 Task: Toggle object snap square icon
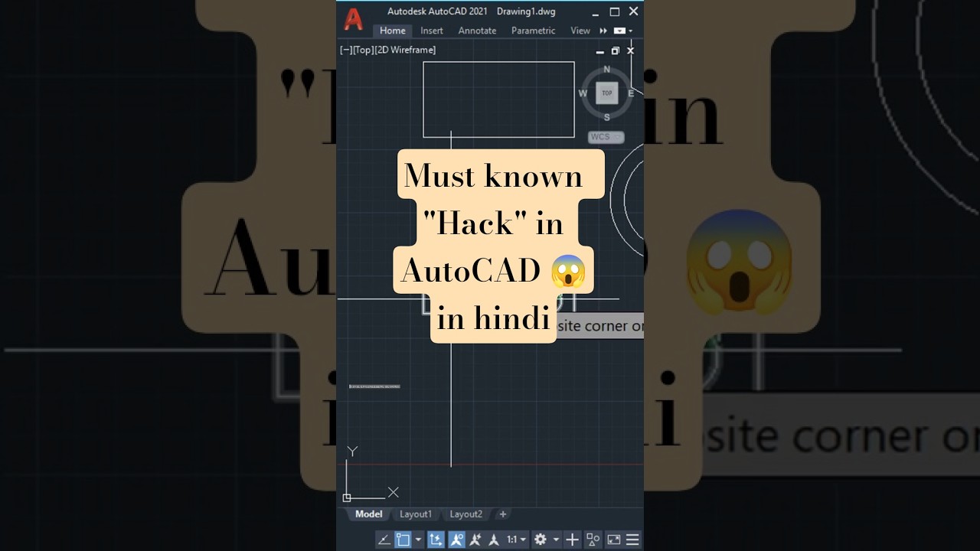[403, 540]
